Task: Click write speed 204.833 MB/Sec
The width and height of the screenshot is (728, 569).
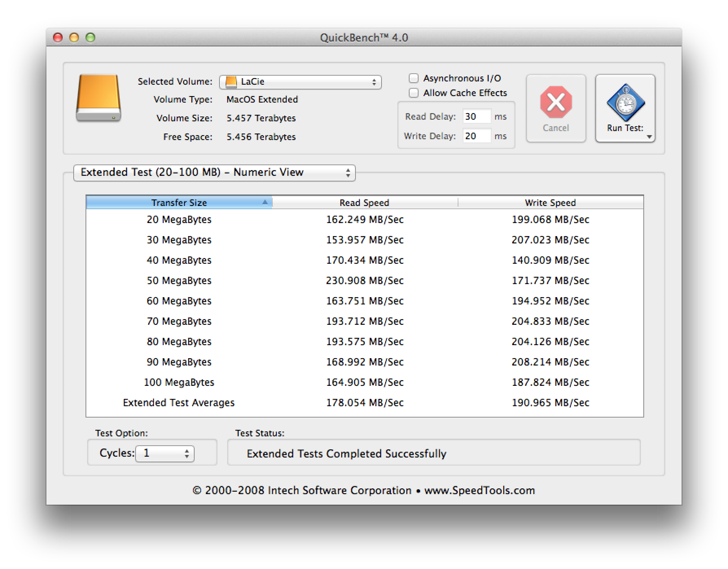Action: [550, 321]
